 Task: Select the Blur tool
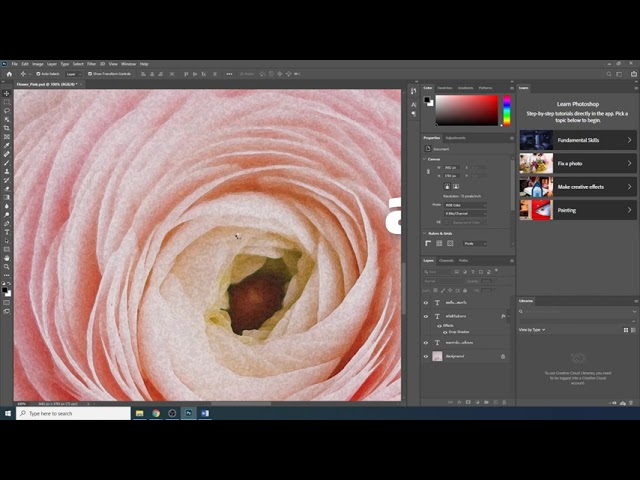pos(7,206)
